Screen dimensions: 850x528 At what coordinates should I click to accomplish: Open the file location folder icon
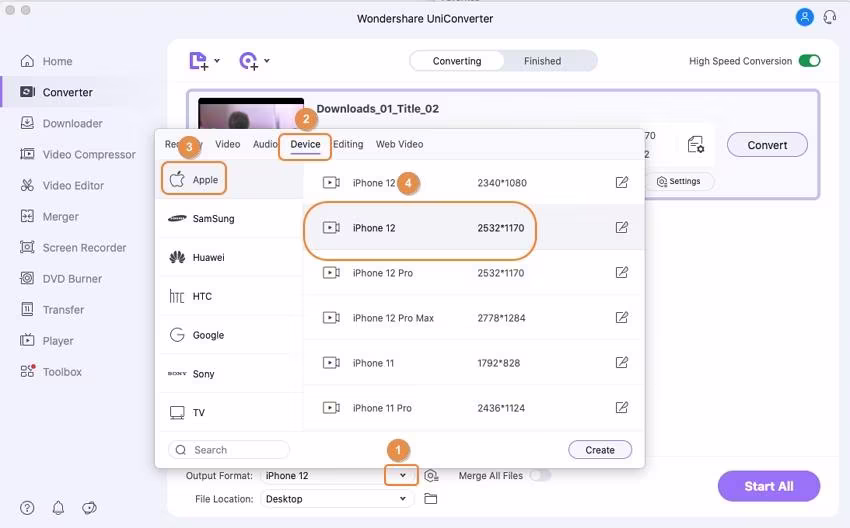[430, 499]
